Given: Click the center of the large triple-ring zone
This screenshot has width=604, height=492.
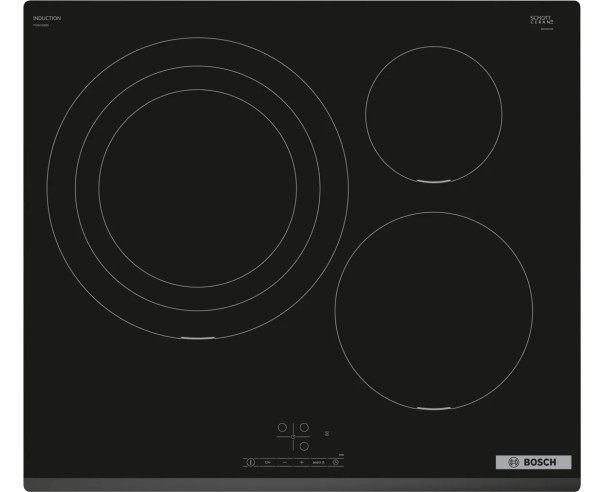Looking at the screenshot, I should (198, 188).
